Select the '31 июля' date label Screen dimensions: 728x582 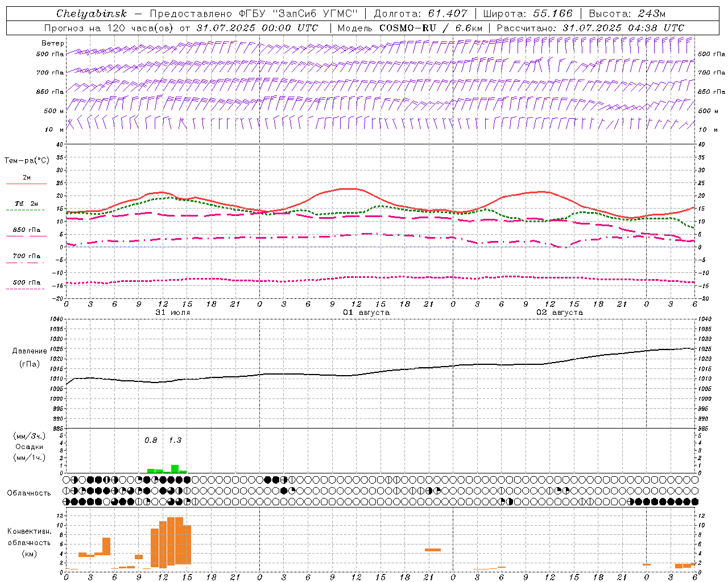[173, 313]
